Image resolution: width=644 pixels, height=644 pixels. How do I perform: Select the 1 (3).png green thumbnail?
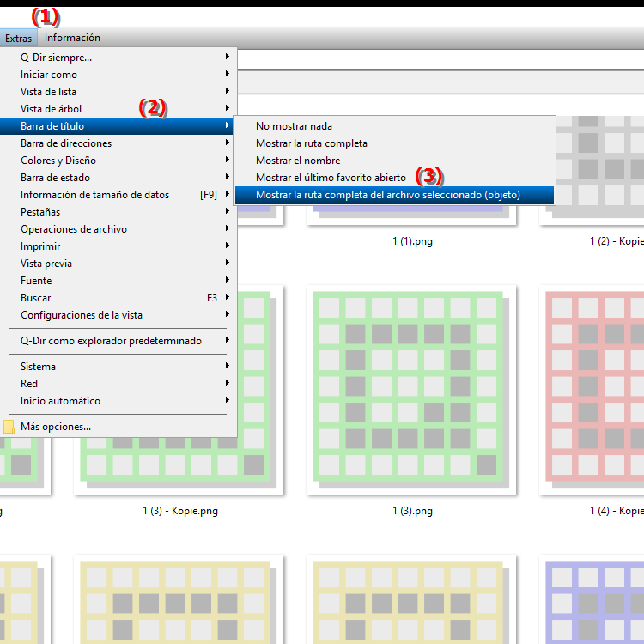pyautogui.click(x=411, y=390)
